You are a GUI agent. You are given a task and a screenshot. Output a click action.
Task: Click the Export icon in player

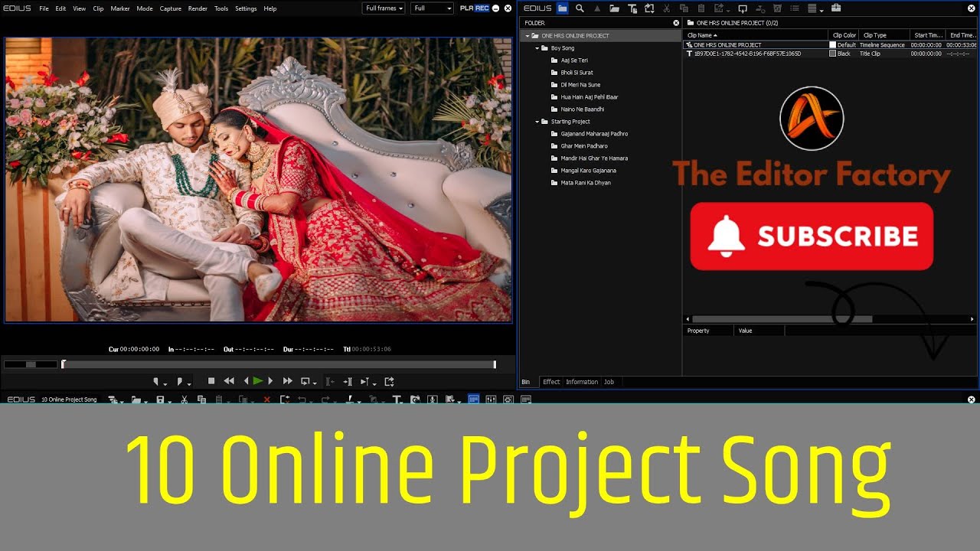pyautogui.click(x=390, y=381)
